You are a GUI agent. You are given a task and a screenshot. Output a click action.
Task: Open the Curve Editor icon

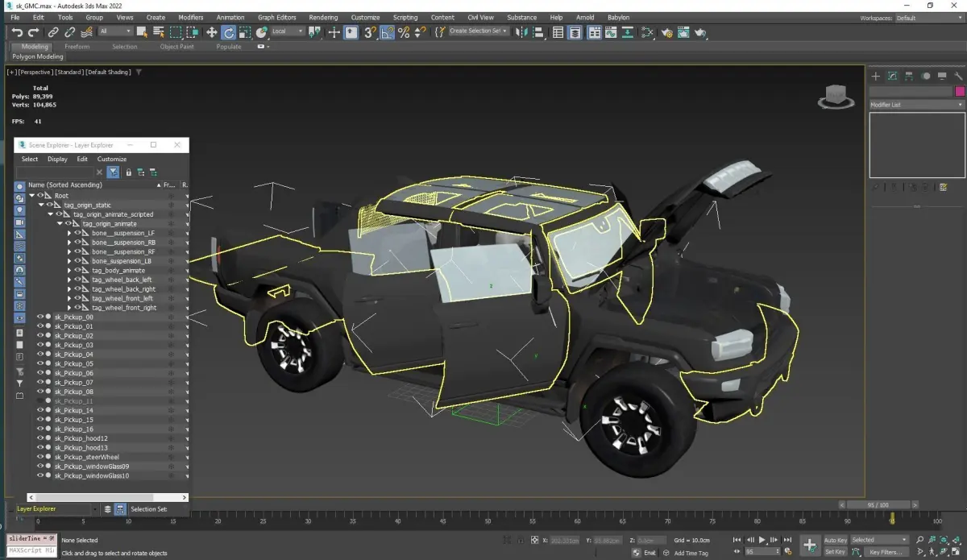coord(610,32)
